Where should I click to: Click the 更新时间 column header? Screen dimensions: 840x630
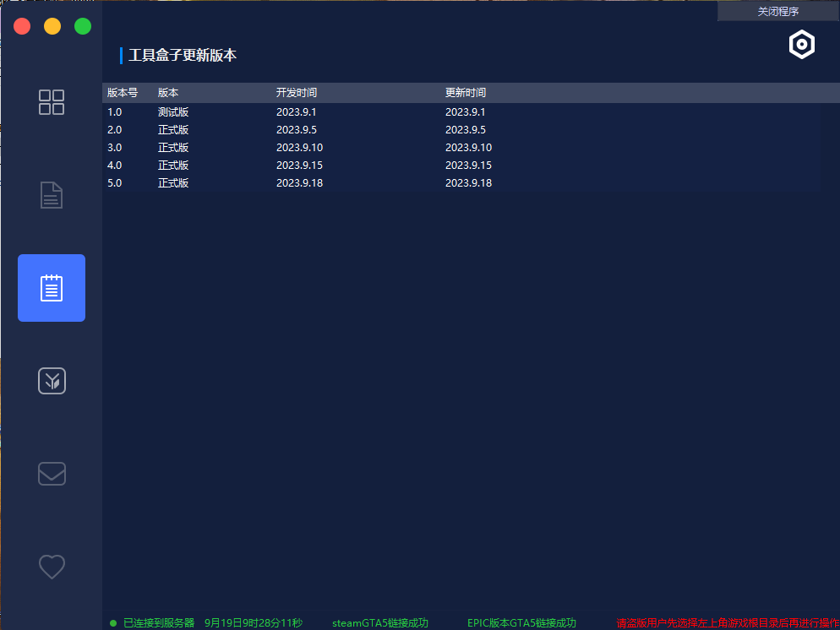click(466, 93)
